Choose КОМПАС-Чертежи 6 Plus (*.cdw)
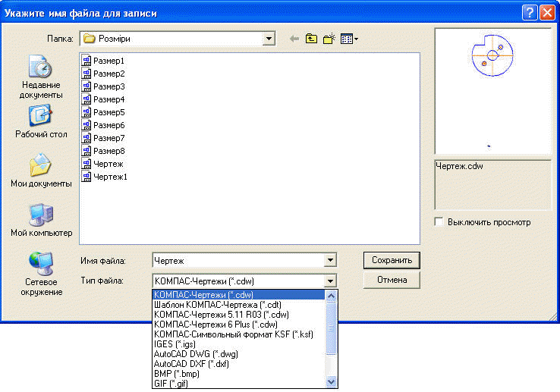560x392 pixels. point(239,325)
